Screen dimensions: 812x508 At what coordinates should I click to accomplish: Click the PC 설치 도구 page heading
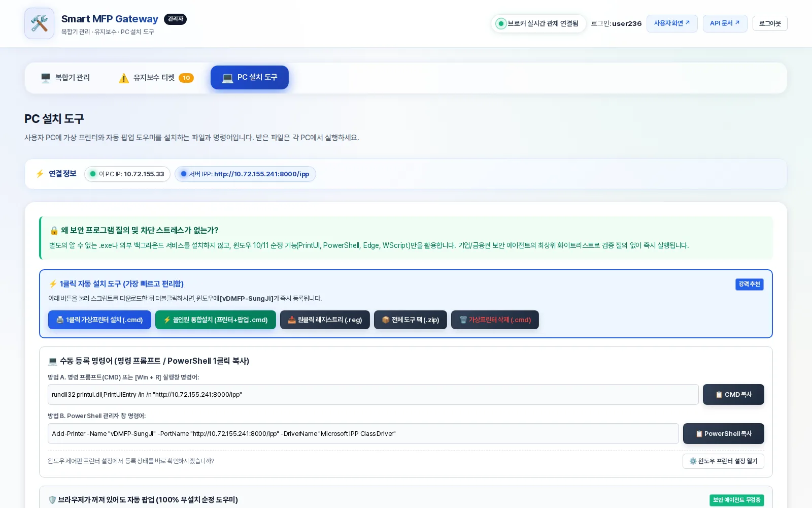tap(54, 119)
